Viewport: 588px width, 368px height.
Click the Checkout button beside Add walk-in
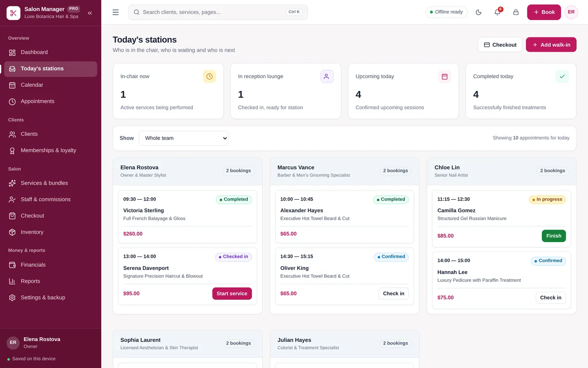pyautogui.click(x=500, y=45)
